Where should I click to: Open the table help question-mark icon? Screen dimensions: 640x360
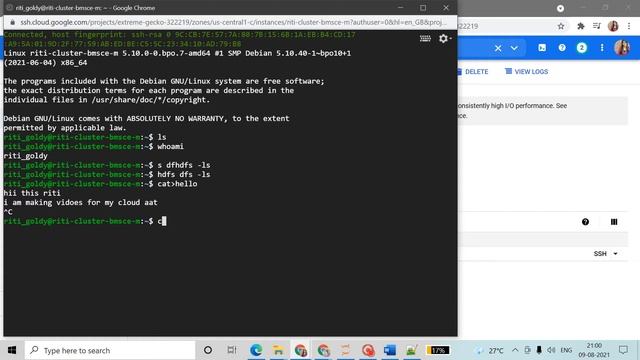click(x=585, y=222)
